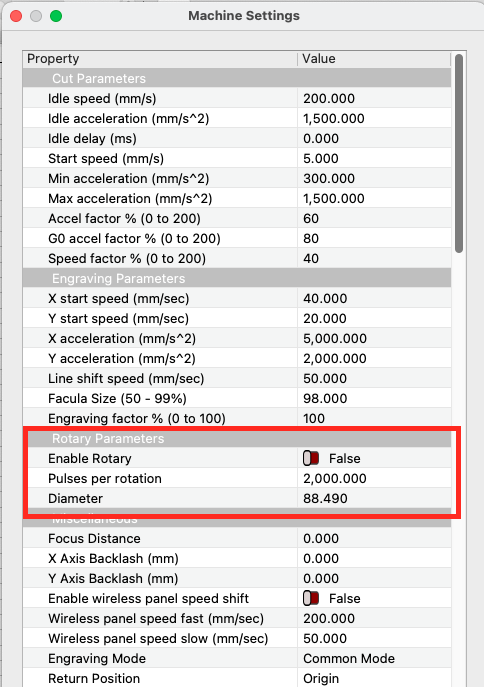This screenshot has width=484, height=687.
Task: Click the vertical scrollbar thumb
Action: (x=459, y=153)
